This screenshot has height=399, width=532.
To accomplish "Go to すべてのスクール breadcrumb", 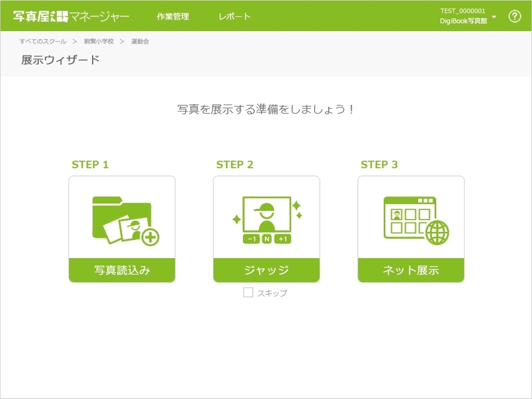I will pos(43,41).
